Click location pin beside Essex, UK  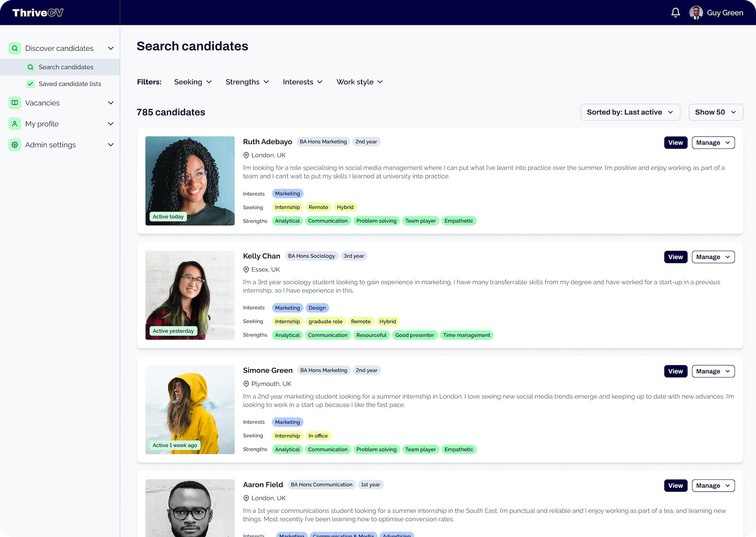(246, 269)
